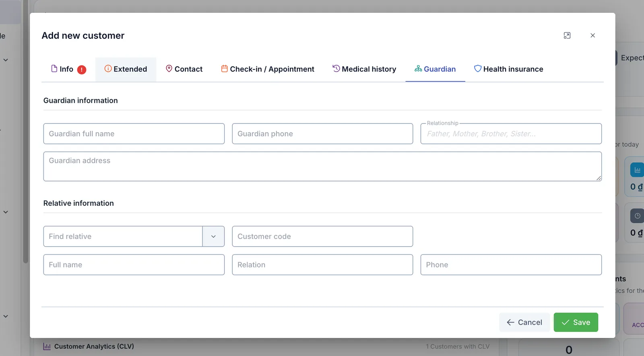The image size is (644, 356).
Task: Click the Customer code field
Action: [322, 237]
